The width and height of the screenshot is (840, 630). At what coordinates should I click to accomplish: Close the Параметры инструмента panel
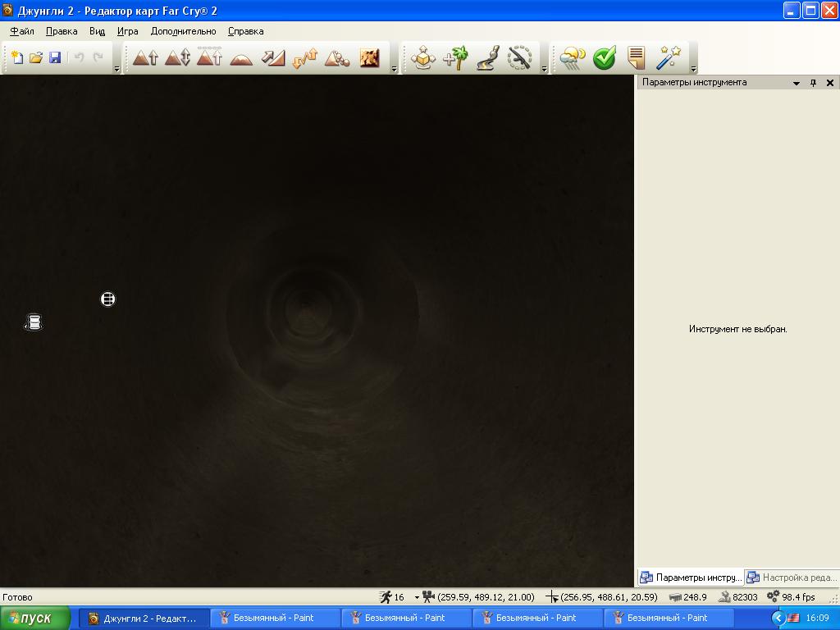[830, 83]
